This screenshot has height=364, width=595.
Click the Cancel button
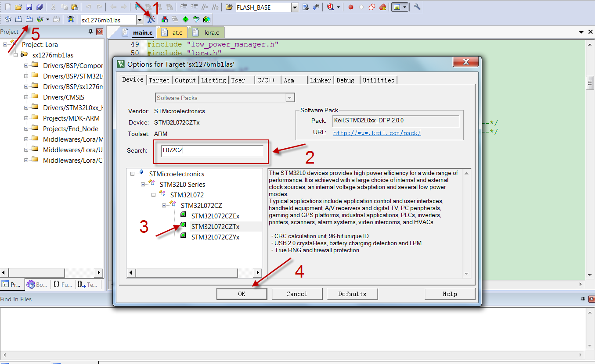tap(297, 294)
